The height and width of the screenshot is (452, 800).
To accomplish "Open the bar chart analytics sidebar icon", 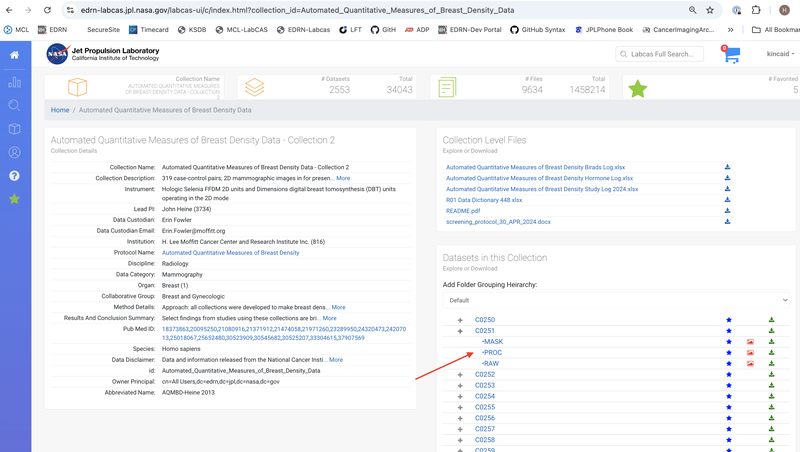I will pyautogui.click(x=15, y=81).
